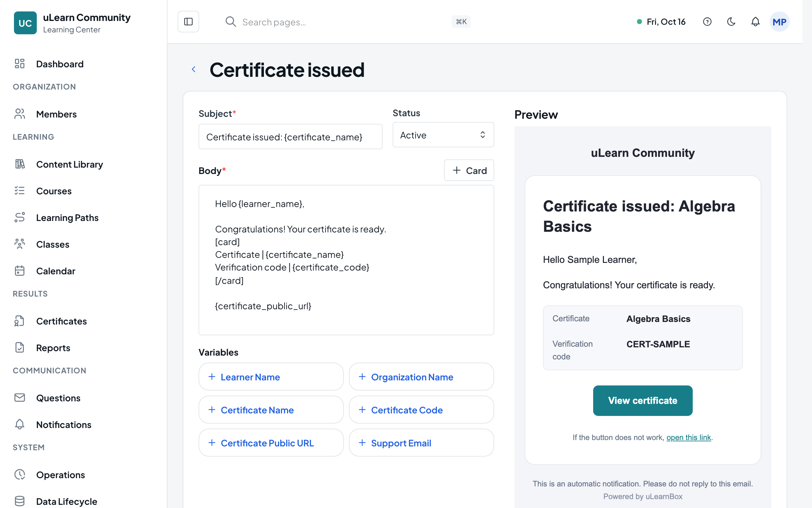
Task: Insert a Card block with the Card button
Action: [469, 170]
